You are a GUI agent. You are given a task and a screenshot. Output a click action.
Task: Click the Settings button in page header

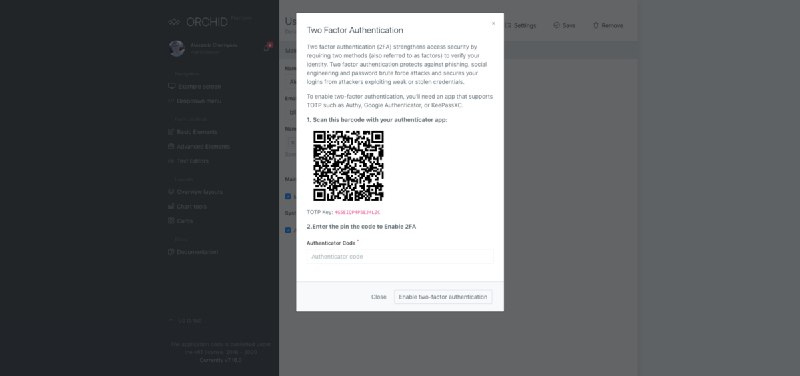point(520,25)
